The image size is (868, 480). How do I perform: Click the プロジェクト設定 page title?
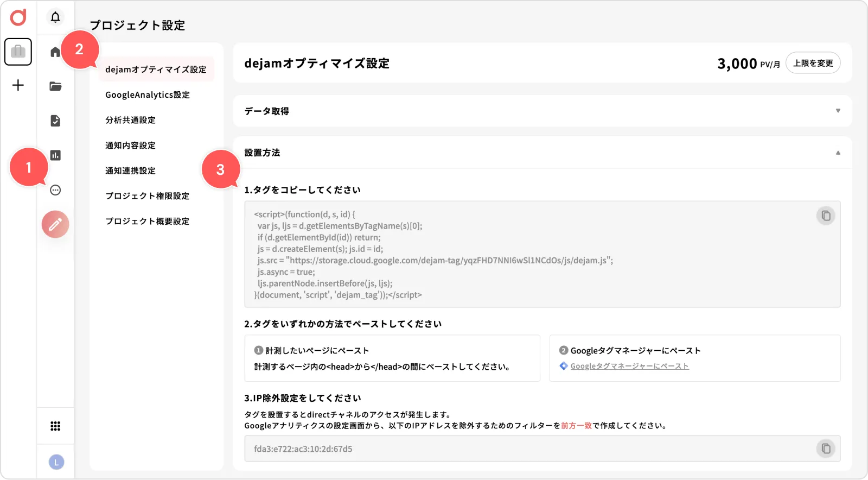click(137, 26)
